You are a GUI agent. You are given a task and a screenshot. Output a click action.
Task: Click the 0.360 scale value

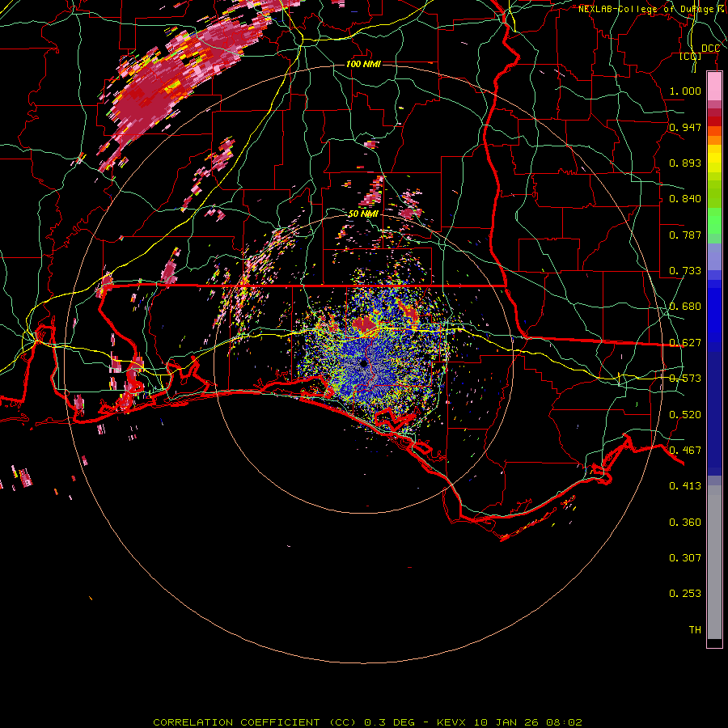pyautogui.click(x=685, y=523)
